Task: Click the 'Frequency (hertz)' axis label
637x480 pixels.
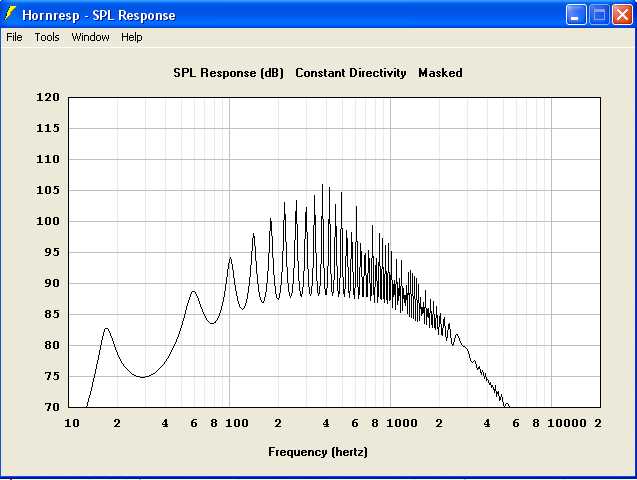Action: coord(318,452)
